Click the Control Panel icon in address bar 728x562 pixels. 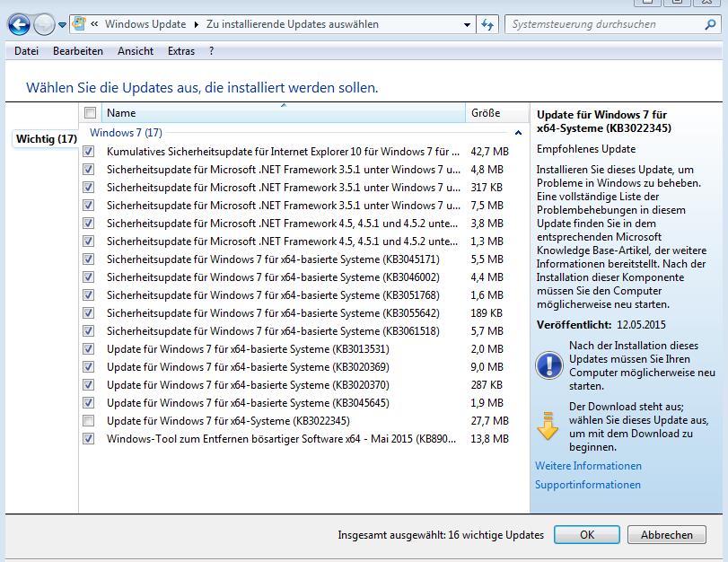coord(79,23)
